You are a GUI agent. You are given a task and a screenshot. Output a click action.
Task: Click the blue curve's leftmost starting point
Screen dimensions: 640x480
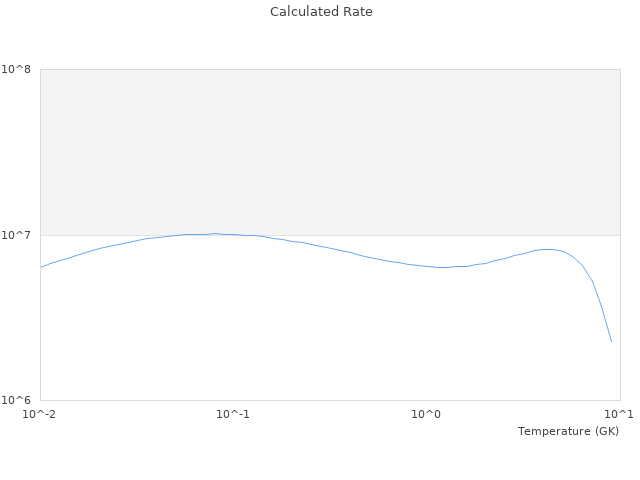coord(41,267)
